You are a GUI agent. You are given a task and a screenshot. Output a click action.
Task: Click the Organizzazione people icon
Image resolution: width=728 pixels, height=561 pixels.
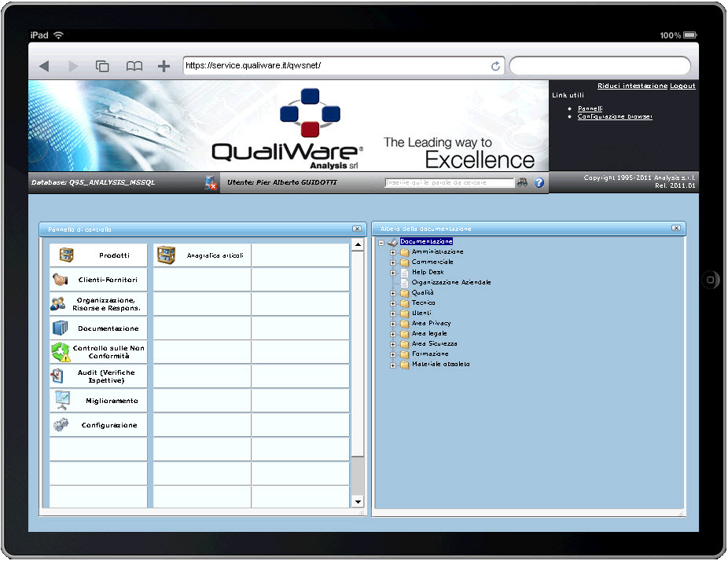coord(58,303)
